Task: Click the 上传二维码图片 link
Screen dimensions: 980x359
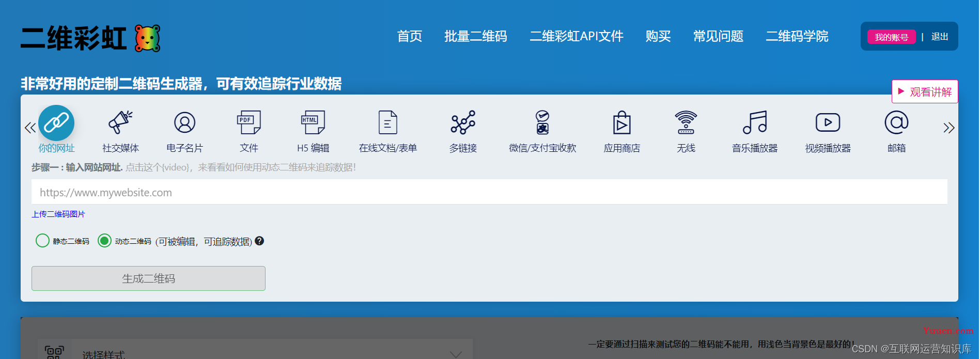Action: click(58, 214)
